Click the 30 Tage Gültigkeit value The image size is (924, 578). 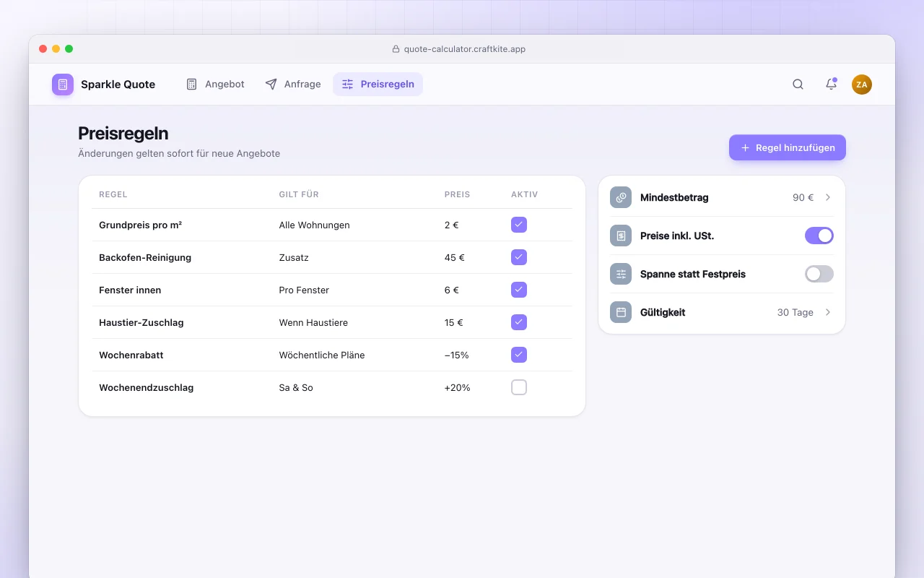(796, 312)
